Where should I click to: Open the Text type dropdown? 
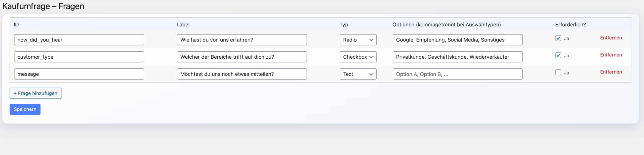click(x=358, y=74)
